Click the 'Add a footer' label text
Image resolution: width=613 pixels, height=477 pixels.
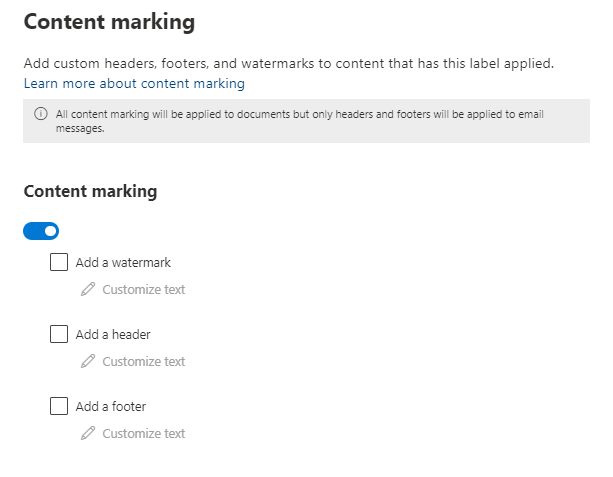(x=111, y=407)
